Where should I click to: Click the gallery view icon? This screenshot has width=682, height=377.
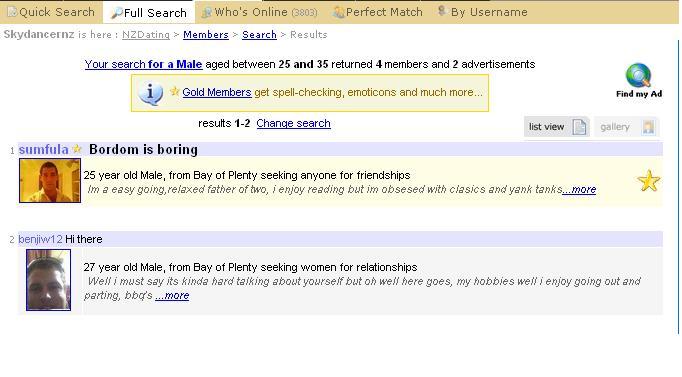648,127
